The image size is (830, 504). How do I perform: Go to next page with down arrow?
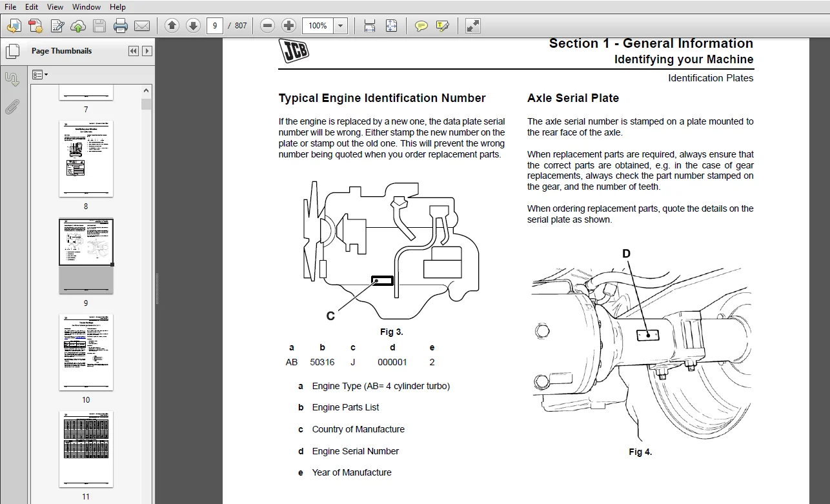(x=193, y=26)
